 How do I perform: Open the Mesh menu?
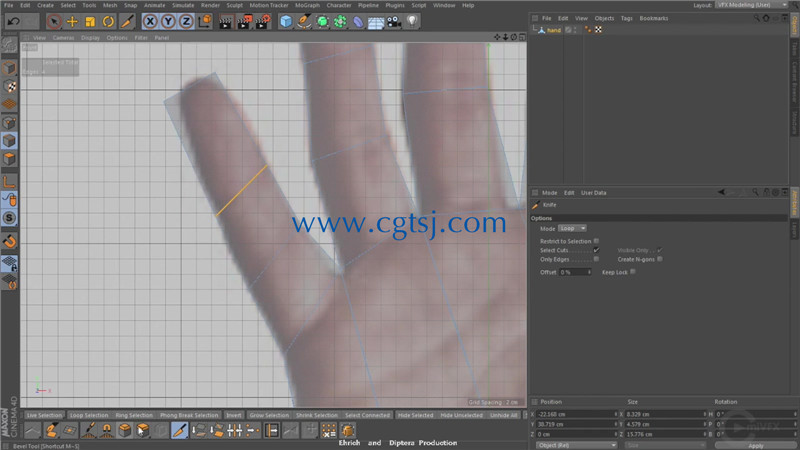click(x=110, y=5)
